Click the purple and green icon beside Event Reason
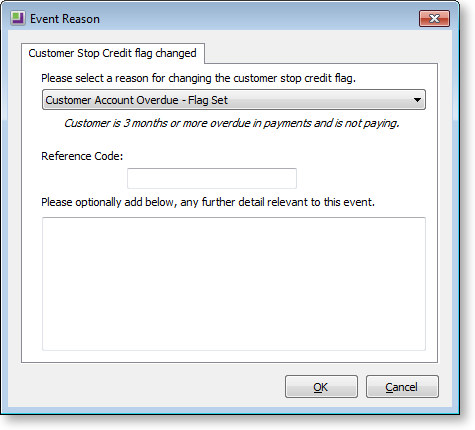475x430 pixels. click(x=17, y=19)
